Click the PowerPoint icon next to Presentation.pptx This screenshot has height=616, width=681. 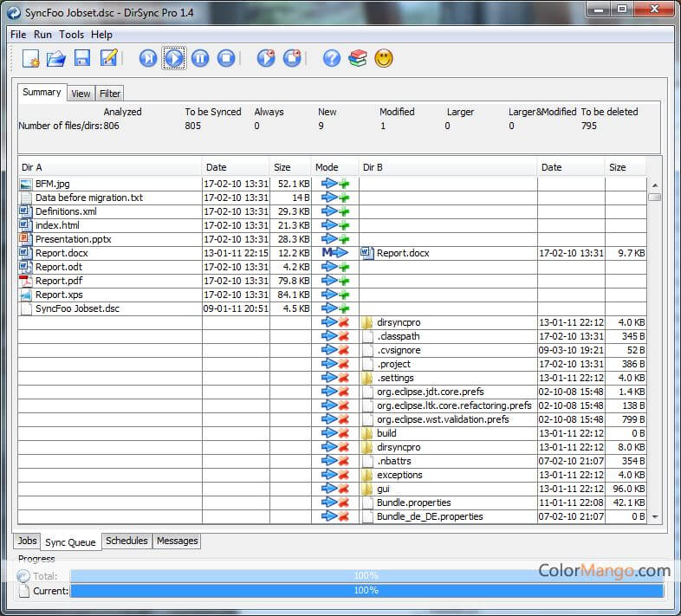point(25,239)
